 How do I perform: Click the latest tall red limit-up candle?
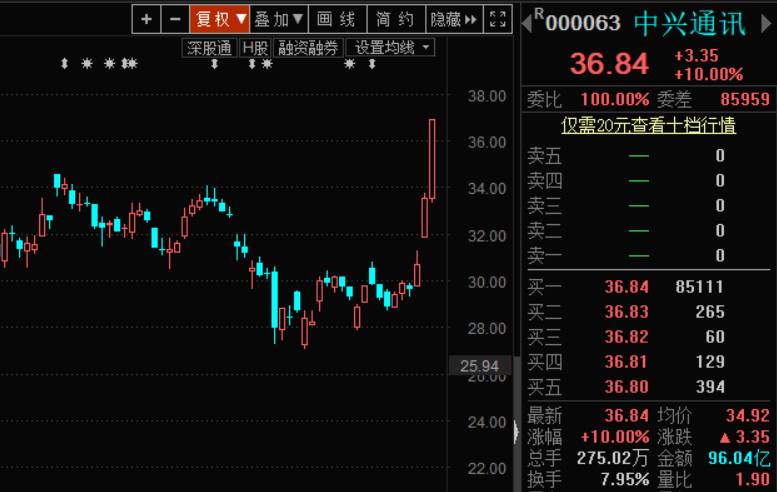click(432, 160)
